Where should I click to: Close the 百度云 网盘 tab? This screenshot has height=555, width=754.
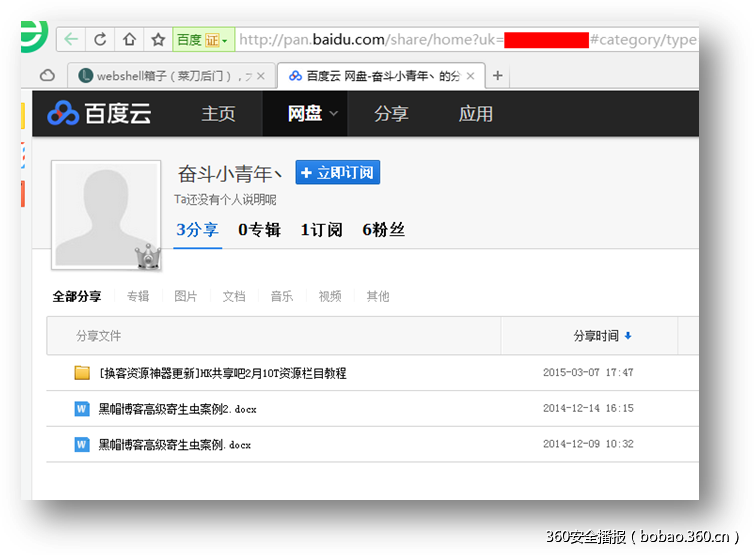click(x=470, y=76)
